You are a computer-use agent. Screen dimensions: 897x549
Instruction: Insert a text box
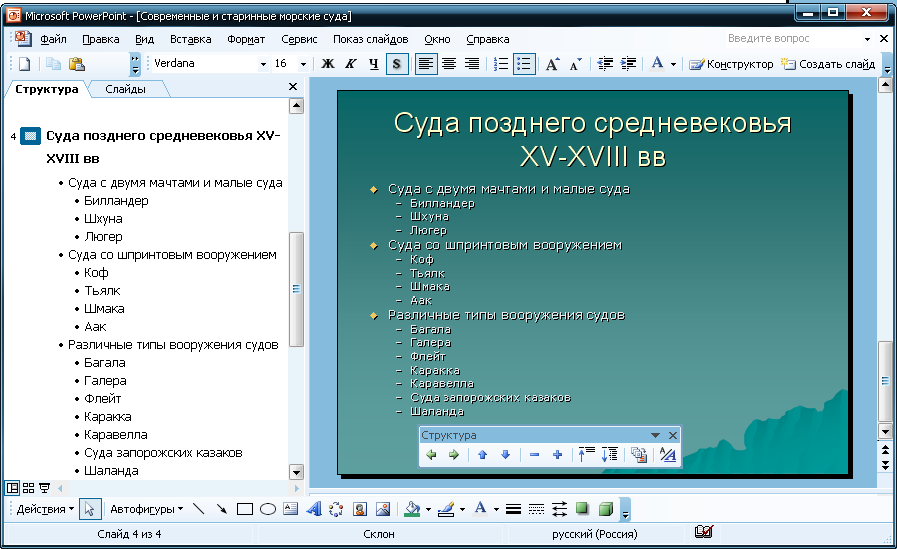[291, 508]
